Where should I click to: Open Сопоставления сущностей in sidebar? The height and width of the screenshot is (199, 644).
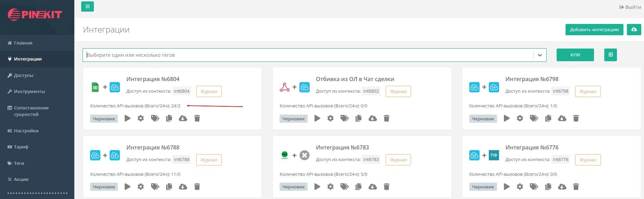pos(31,111)
